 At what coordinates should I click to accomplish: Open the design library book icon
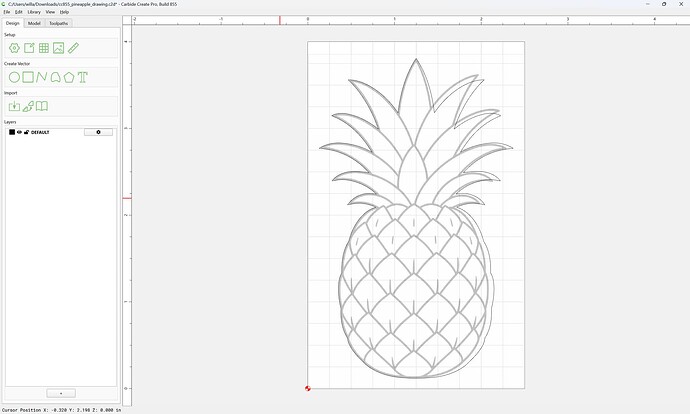[x=42, y=106]
